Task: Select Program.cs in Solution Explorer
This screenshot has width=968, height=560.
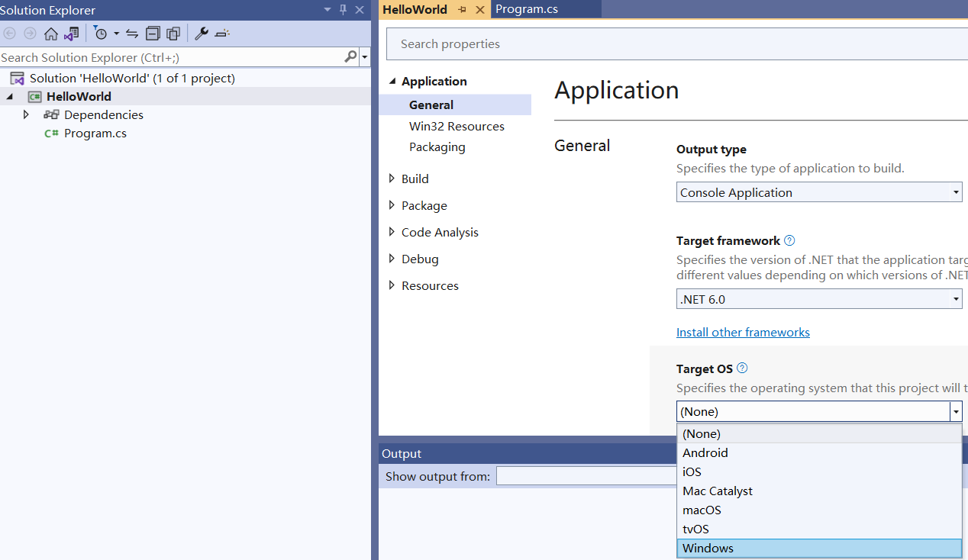Action: point(95,133)
